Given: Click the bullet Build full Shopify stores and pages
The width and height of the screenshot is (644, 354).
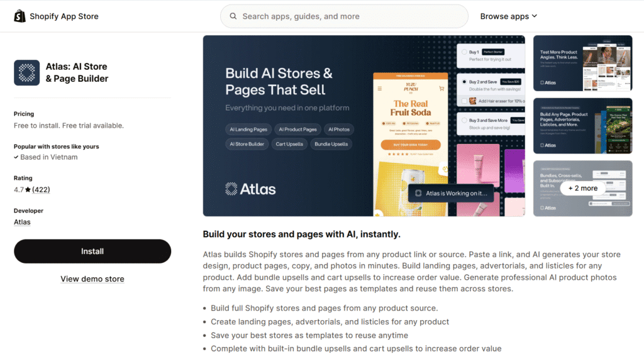Looking at the screenshot, I should point(324,308).
